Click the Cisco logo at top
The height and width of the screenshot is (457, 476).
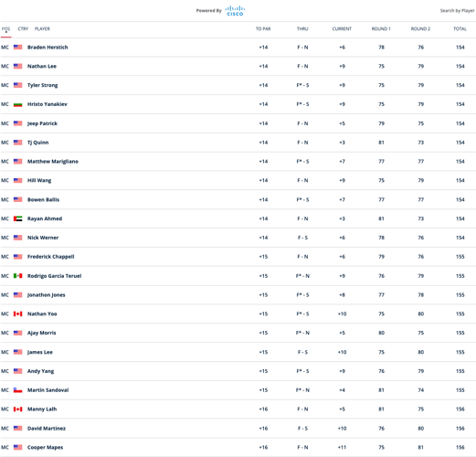[x=235, y=11]
